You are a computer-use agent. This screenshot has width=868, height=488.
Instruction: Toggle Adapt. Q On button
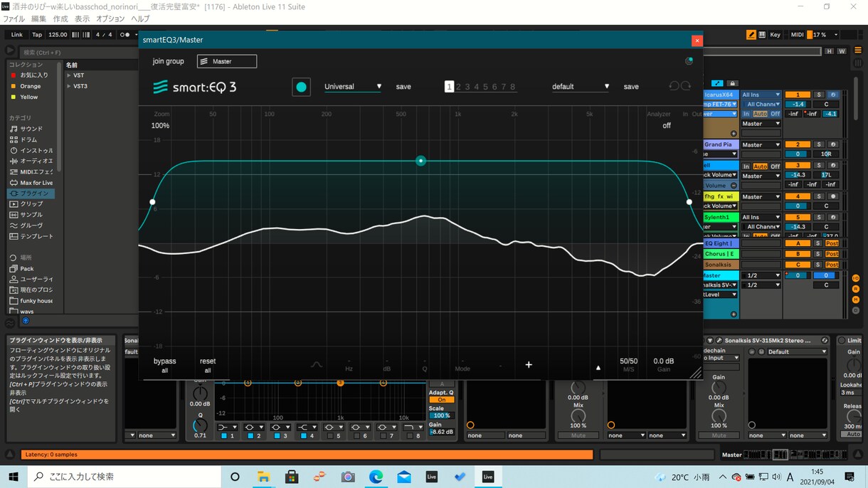pyautogui.click(x=441, y=400)
